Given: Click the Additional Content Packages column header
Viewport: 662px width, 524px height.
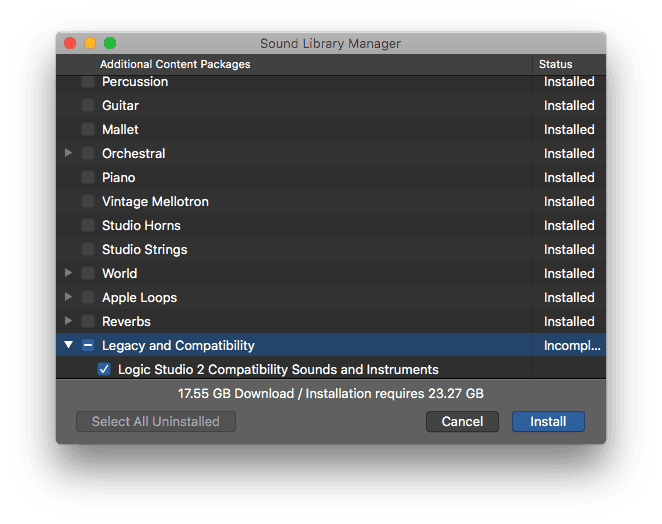Looking at the screenshot, I should point(175,64).
